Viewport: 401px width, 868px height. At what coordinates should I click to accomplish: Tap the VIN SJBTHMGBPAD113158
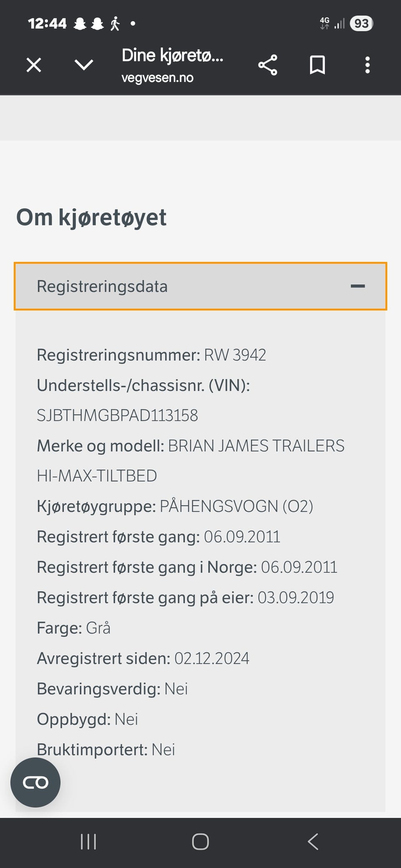(117, 416)
